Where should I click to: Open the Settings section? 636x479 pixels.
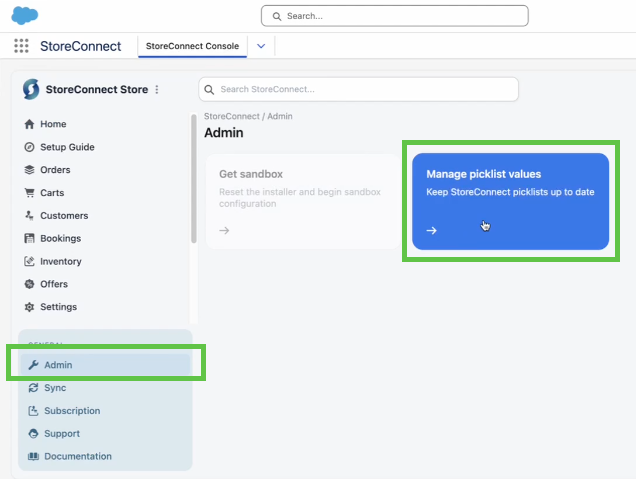pyautogui.click(x=58, y=307)
